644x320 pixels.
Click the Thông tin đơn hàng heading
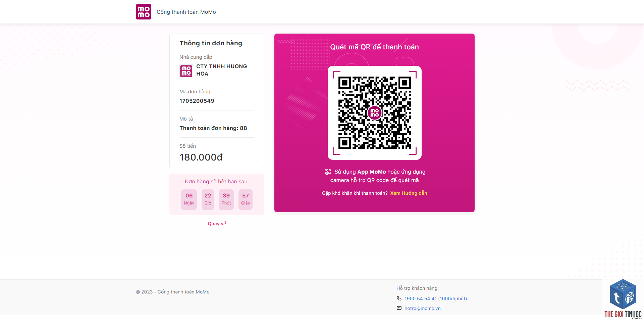click(x=211, y=43)
